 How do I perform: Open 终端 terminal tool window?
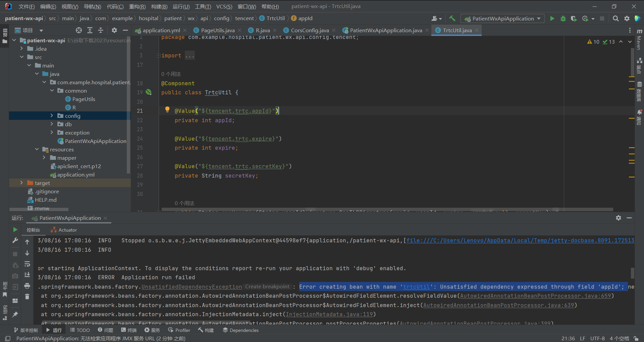coord(129,330)
